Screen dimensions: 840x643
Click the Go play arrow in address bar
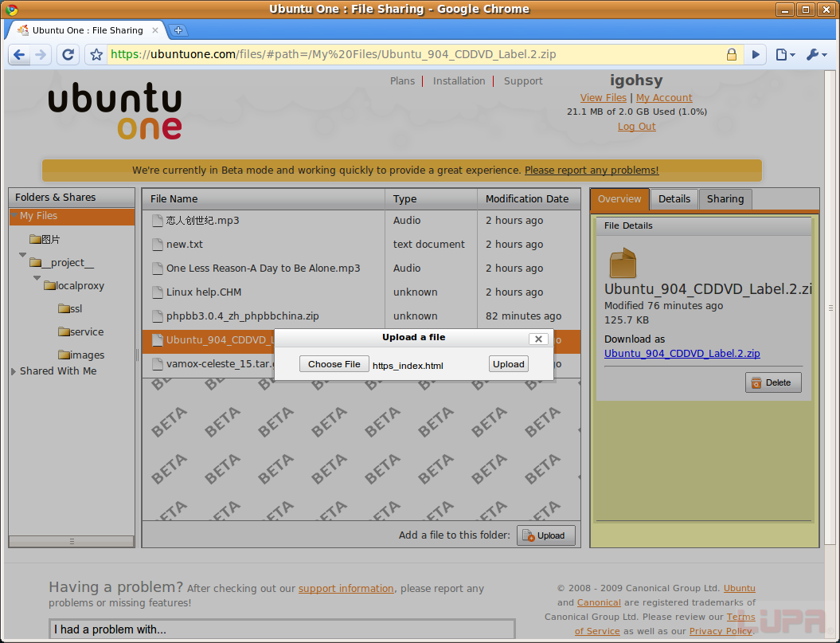click(x=756, y=54)
